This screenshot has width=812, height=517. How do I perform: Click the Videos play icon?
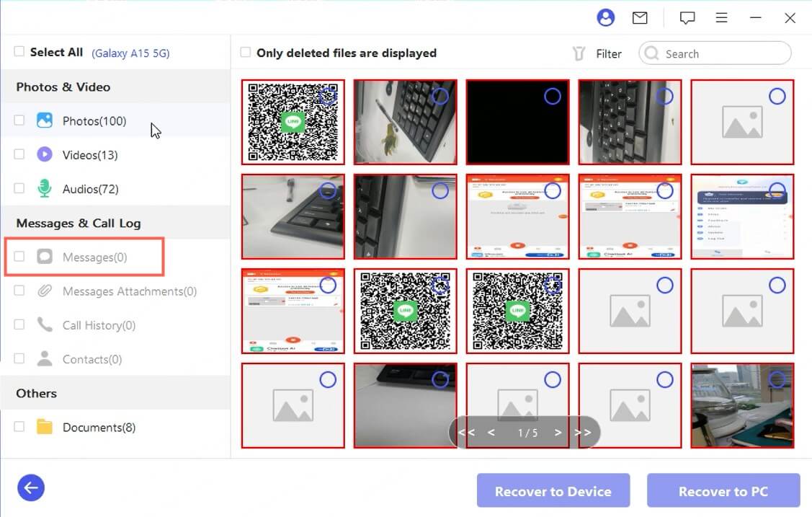(45, 154)
